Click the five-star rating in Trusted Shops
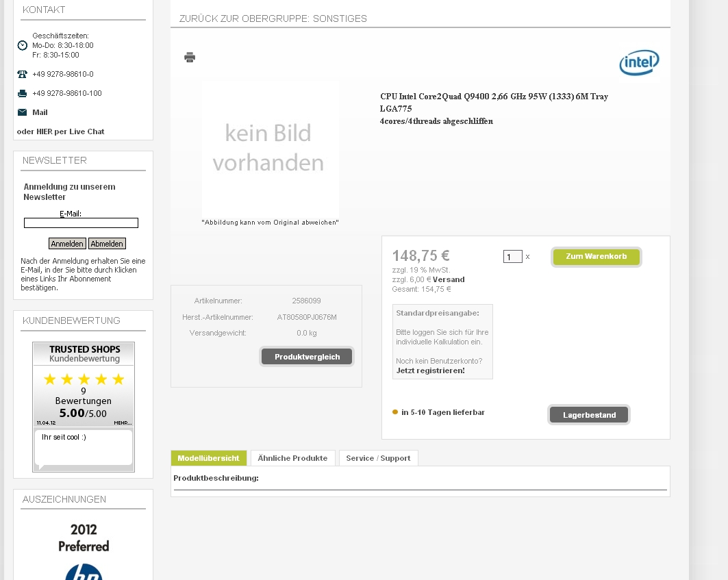Screen dimensions: 728x580 point(84,379)
